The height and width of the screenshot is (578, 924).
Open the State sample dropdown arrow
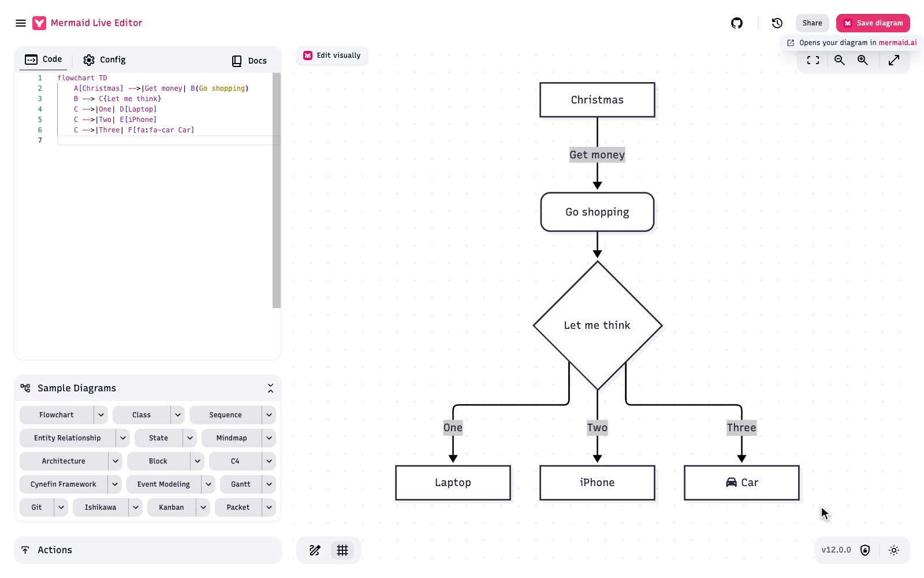(x=190, y=438)
